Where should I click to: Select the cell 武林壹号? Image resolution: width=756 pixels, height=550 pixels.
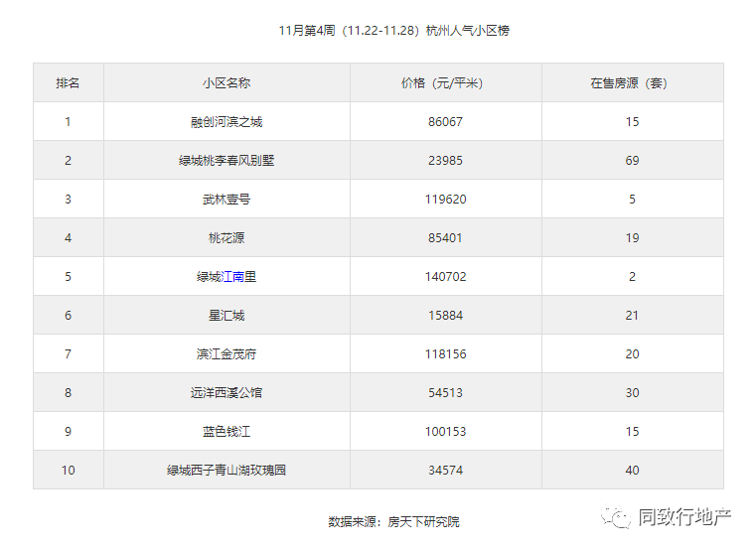click(x=227, y=200)
